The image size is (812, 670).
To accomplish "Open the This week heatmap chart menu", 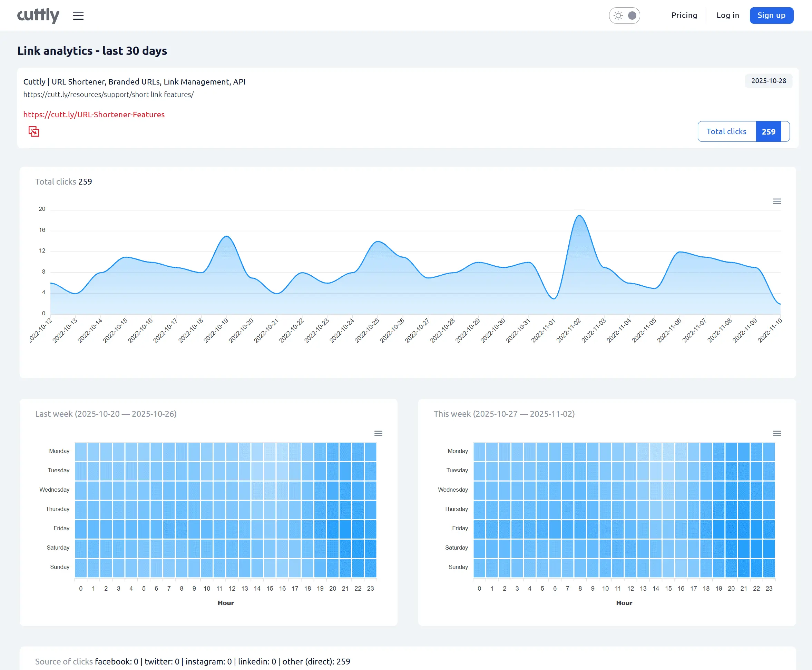I will click(776, 433).
